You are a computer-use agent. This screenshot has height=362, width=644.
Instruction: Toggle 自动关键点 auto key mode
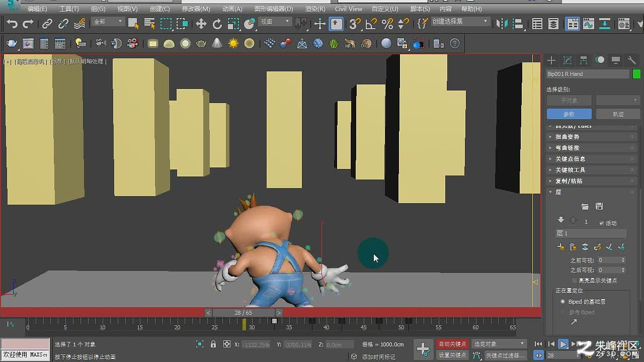pyautogui.click(x=452, y=344)
